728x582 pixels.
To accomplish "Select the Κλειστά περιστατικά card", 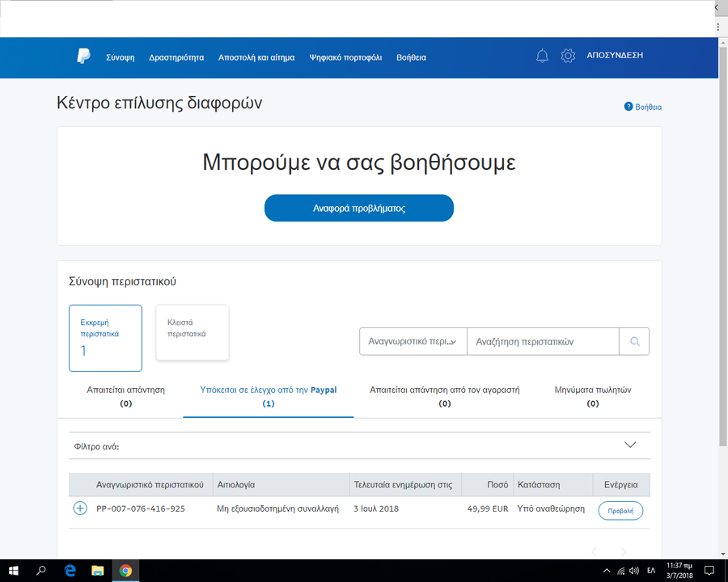I will click(193, 332).
